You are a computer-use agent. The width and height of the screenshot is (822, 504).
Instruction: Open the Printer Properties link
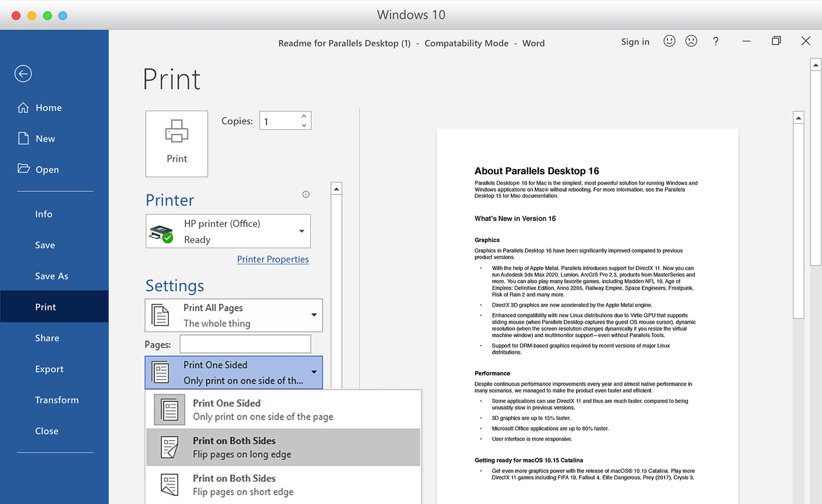click(x=273, y=259)
